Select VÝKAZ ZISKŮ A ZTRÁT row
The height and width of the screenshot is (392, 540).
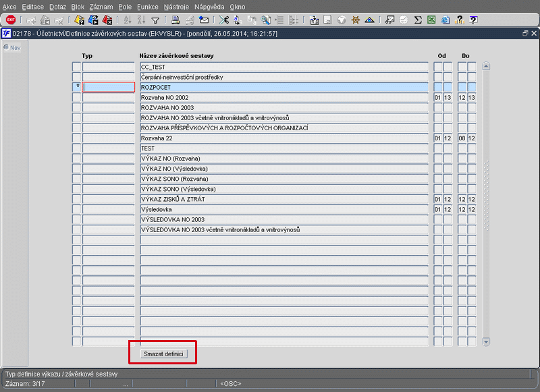pos(284,199)
